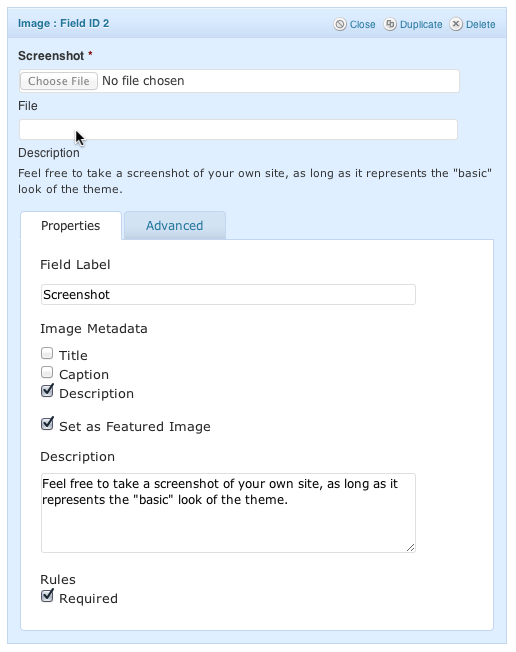Click the empty File preview input
This screenshot has width=516, height=652.
(238, 129)
